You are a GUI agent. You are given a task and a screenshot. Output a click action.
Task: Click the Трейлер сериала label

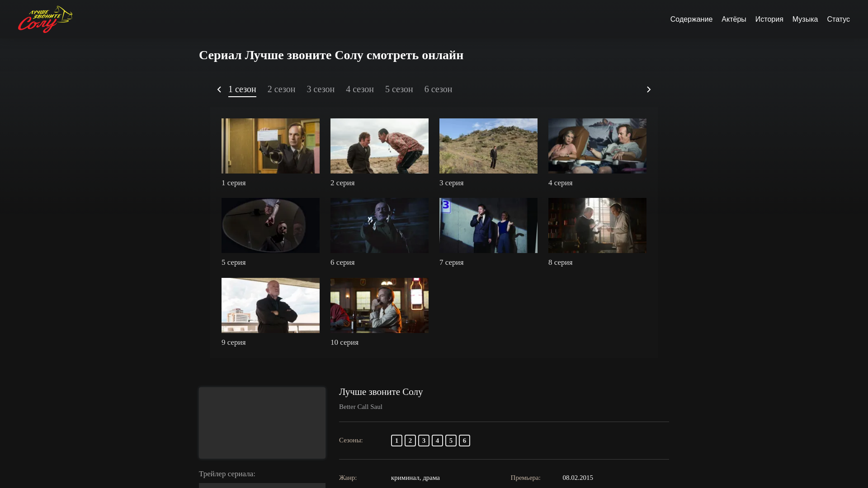(227, 474)
